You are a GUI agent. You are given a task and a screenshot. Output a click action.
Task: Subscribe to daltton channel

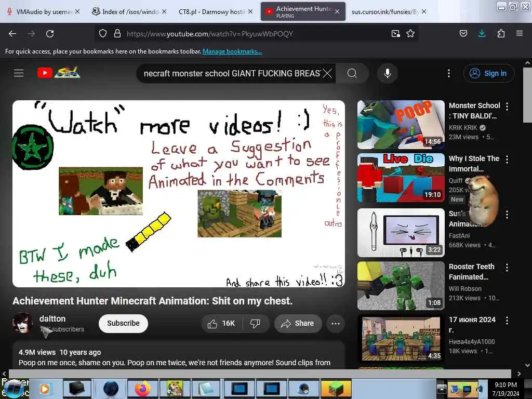click(x=123, y=323)
